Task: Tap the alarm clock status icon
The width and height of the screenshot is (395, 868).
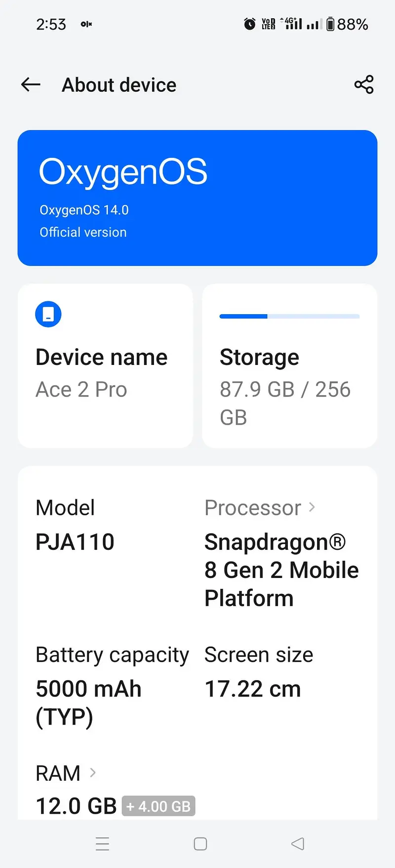Action: coord(250,24)
